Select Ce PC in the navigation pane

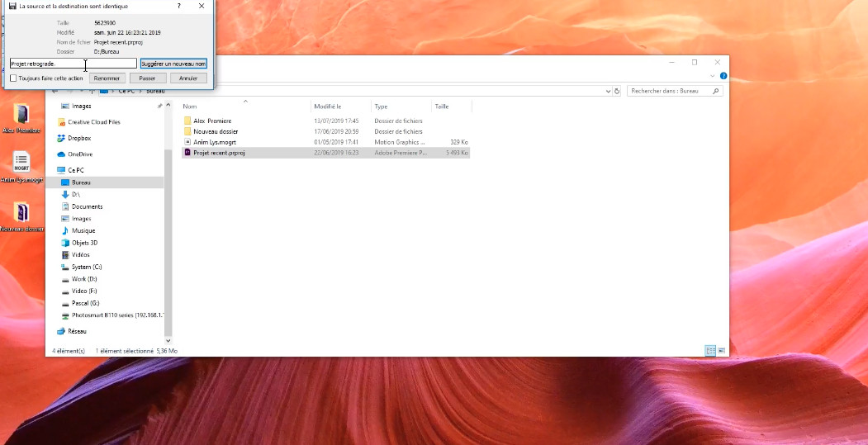point(70,170)
